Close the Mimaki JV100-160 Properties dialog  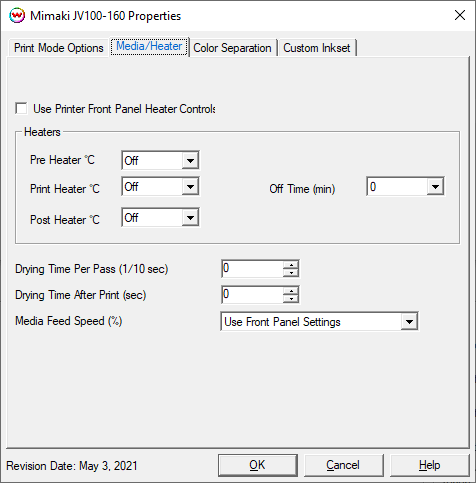coord(460,15)
